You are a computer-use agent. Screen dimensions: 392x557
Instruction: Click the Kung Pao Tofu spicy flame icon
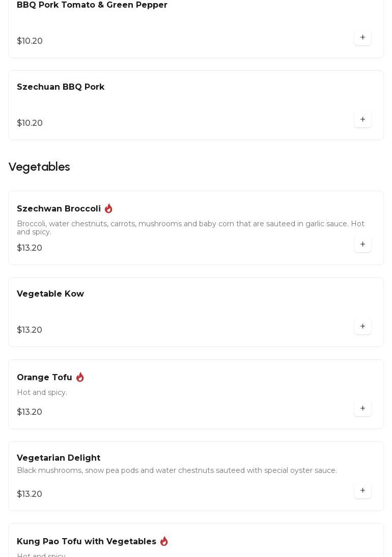[164, 541]
